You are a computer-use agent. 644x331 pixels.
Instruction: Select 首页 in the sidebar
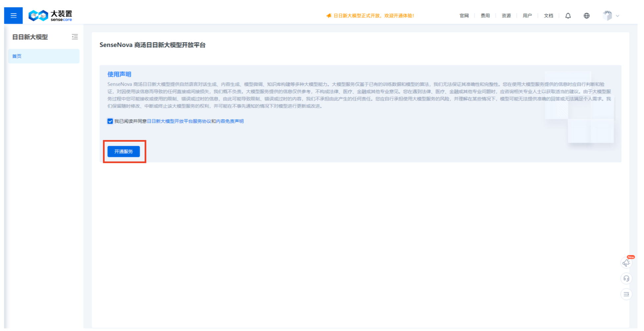(44, 56)
